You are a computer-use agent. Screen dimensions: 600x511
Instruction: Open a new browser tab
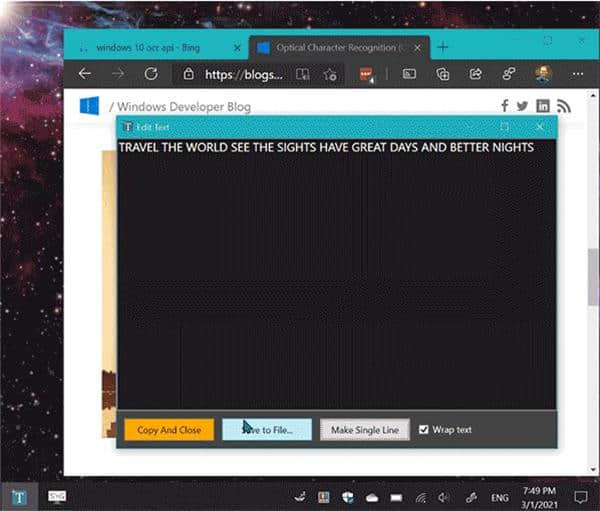443,47
